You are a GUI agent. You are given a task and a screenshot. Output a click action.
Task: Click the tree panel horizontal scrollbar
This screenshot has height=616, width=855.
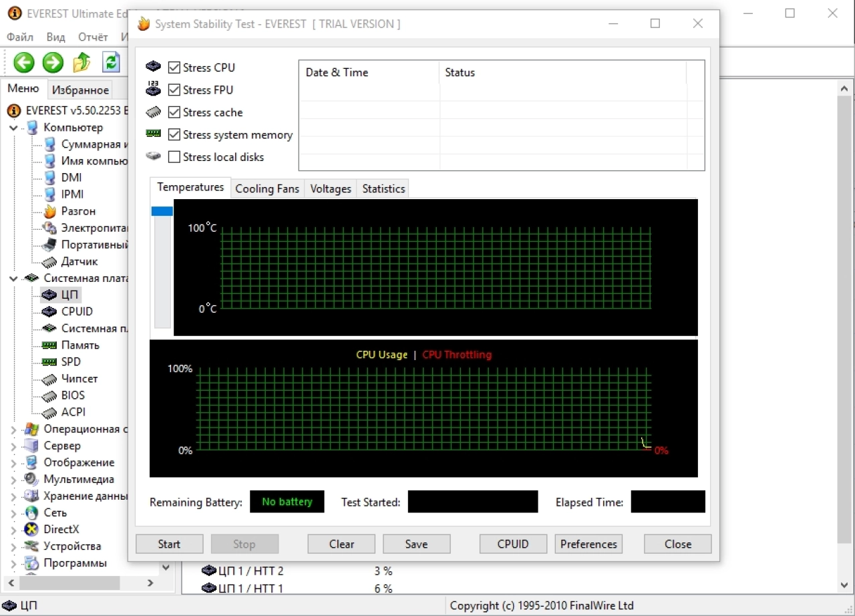(69, 583)
